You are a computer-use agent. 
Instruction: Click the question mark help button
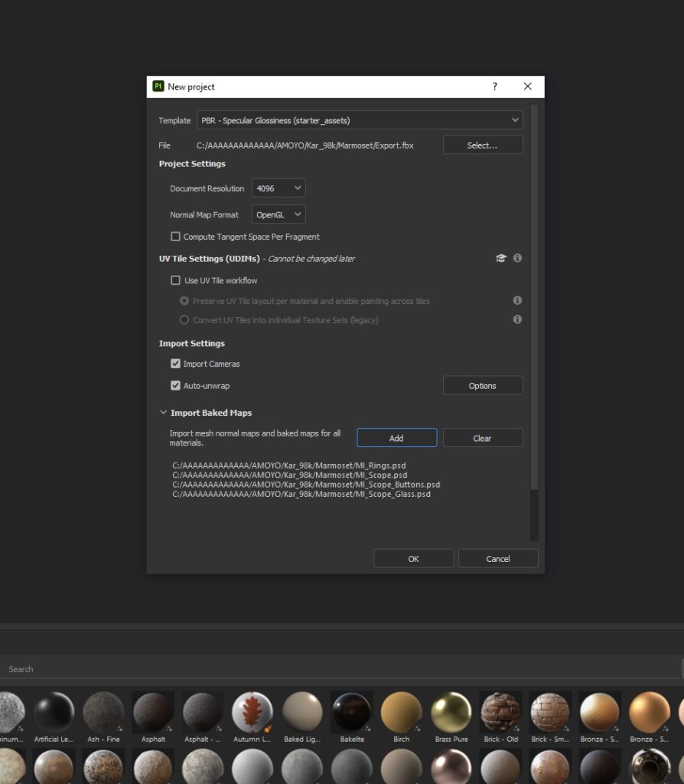(x=495, y=87)
